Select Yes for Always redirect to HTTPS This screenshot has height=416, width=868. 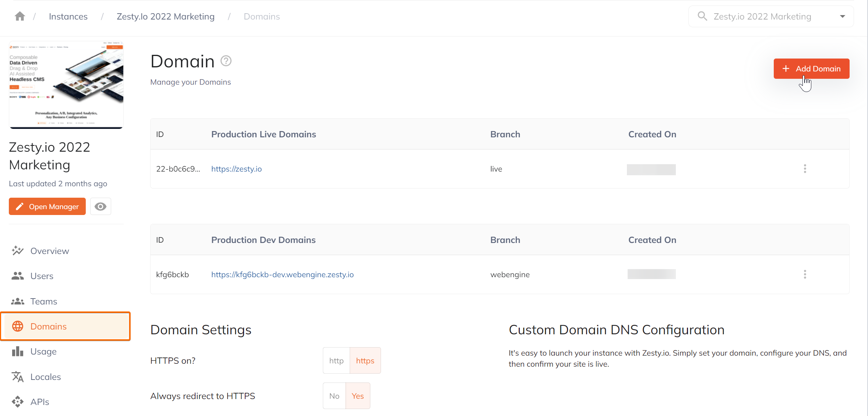[358, 396]
